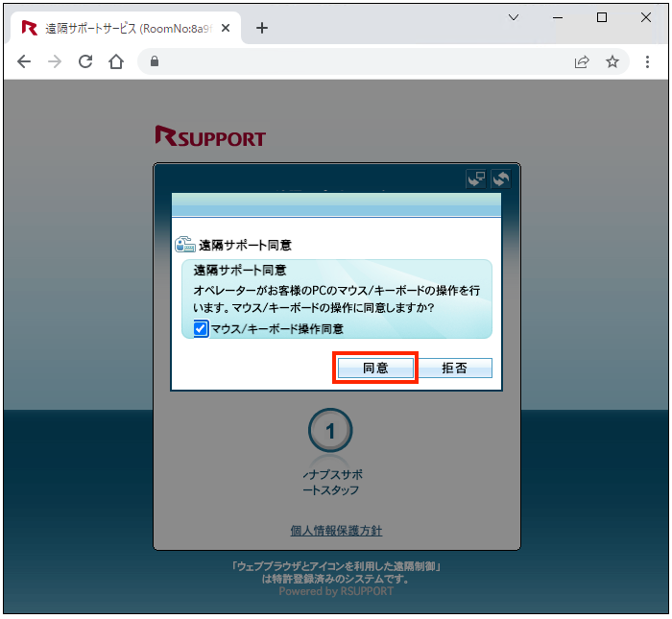
Task: Click the ナプスサポートスタッフ label
Action: coord(331,482)
